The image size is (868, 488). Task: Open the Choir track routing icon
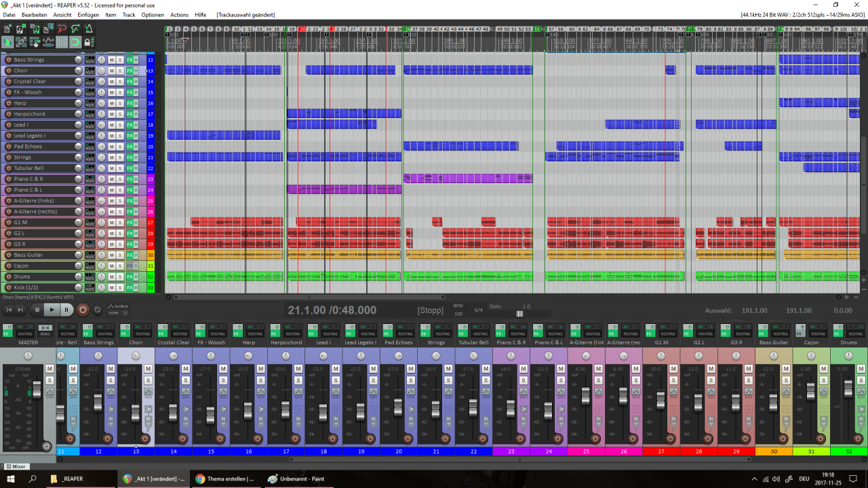[x=90, y=70]
